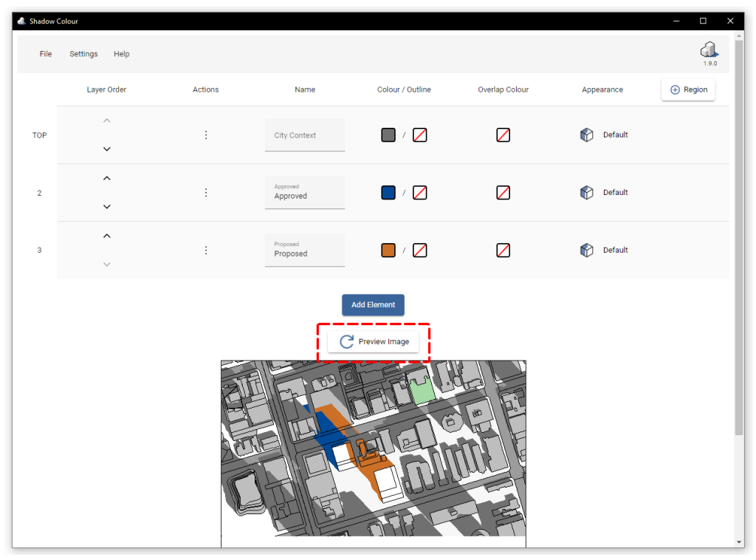Viewport: 756px width, 560px height.
Task: Open the Actions menu for City Context
Action: [x=205, y=134]
